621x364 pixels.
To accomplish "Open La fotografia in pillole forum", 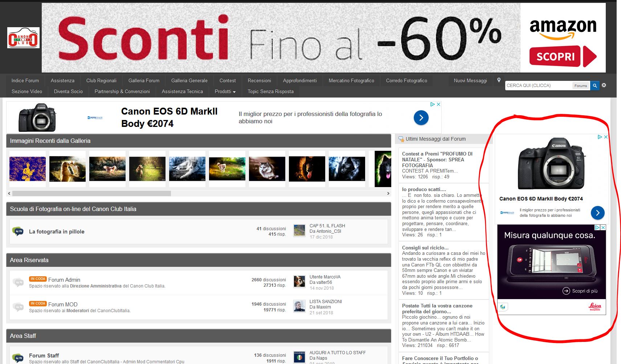I will [57, 232].
